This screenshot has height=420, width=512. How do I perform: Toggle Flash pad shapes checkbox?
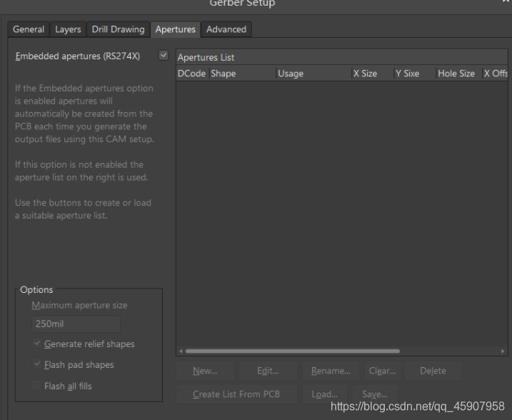(x=37, y=364)
